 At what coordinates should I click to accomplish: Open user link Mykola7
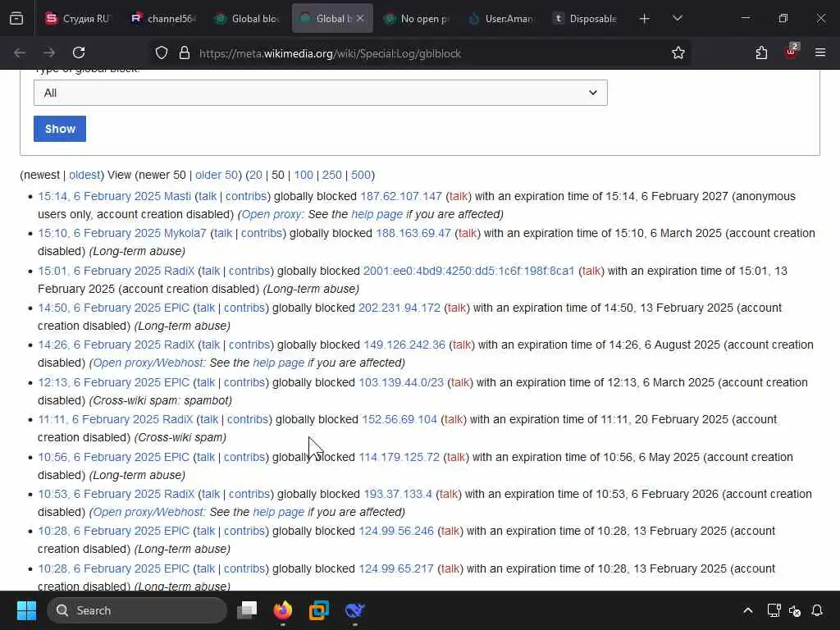pyautogui.click(x=185, y=234)
